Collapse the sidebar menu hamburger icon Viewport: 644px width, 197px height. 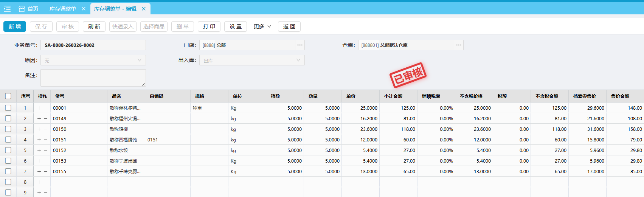click(7, 9)
